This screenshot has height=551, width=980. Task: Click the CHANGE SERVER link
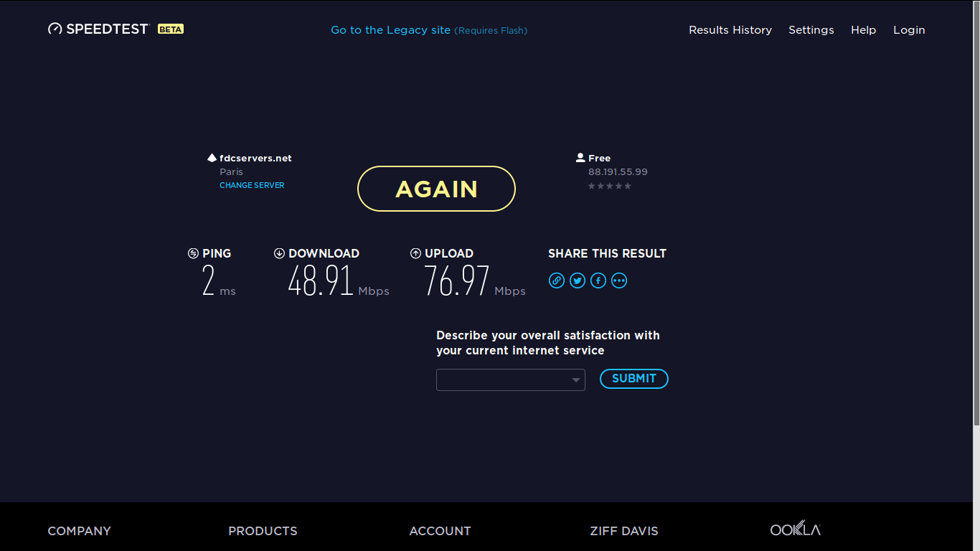(252, 185)
